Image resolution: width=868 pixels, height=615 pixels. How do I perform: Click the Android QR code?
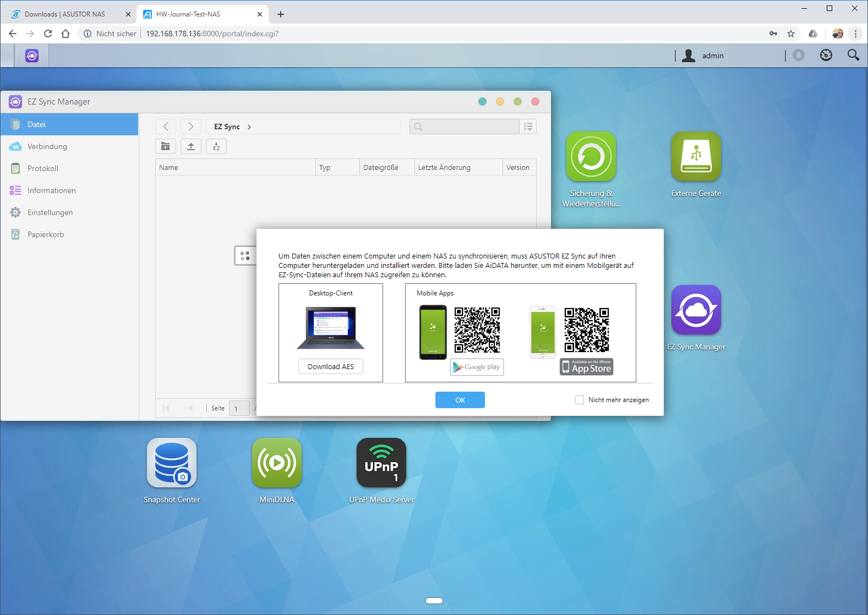click(477, 330)
